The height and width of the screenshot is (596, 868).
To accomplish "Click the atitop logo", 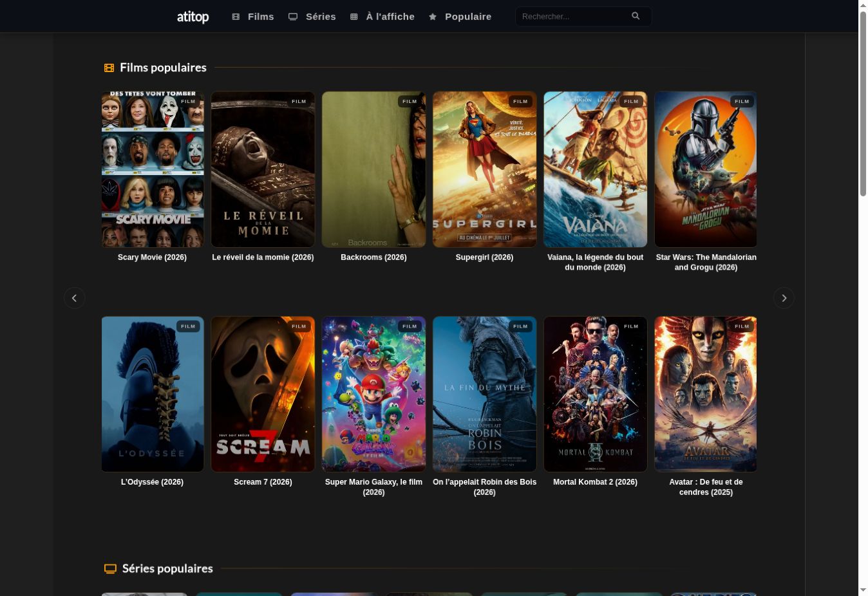I will coord(193,17).
